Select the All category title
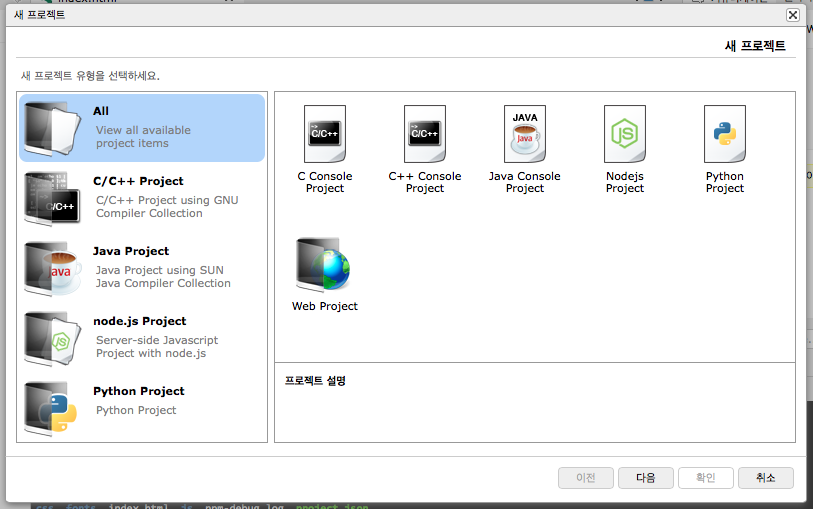The image size is (813, 509). tap(101, 111)
